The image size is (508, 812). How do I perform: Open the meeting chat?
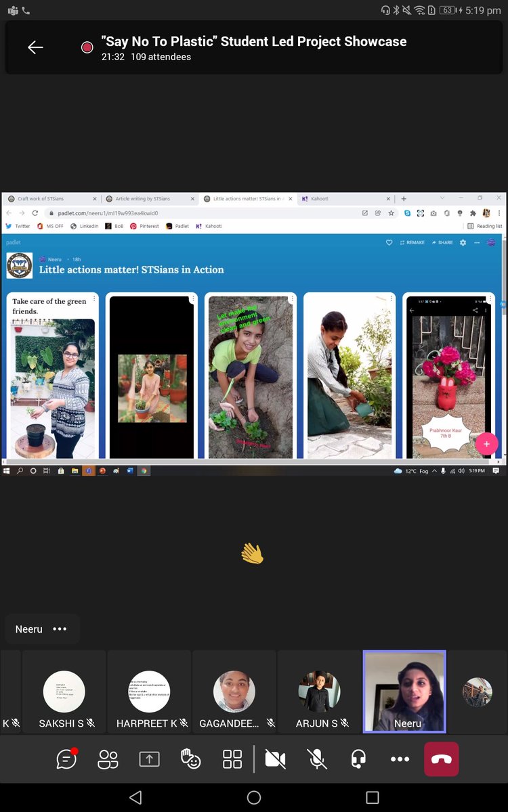66,759
